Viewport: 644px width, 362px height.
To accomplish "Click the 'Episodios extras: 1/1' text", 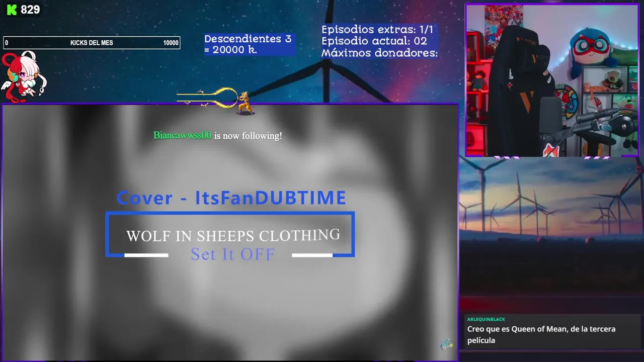I will (377, 30).
